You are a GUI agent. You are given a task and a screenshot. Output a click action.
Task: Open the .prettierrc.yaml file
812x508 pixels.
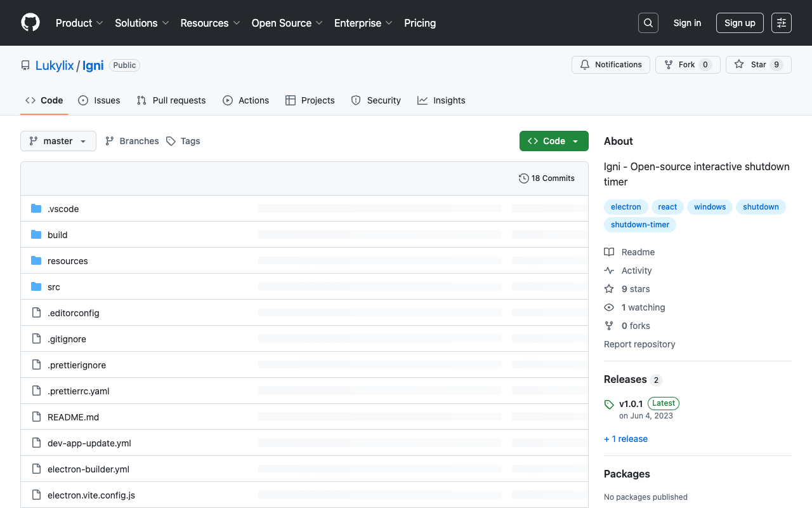click(x=79, y=391)
